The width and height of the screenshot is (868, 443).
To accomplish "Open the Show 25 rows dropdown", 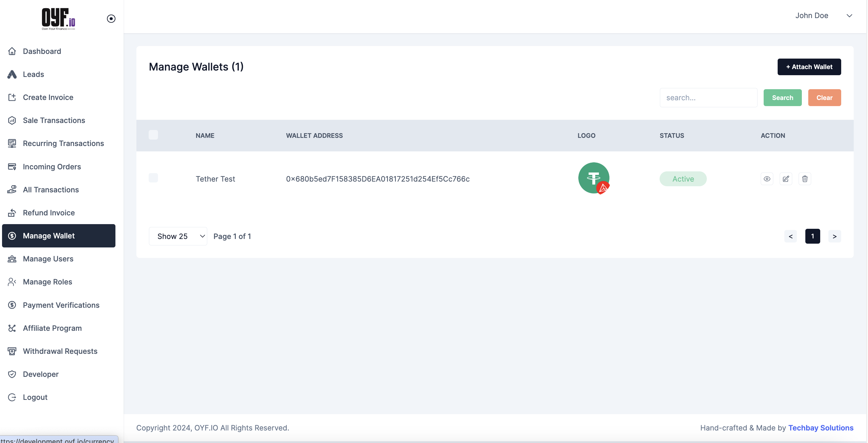I will pyautogui.click(x=178, y=236).
